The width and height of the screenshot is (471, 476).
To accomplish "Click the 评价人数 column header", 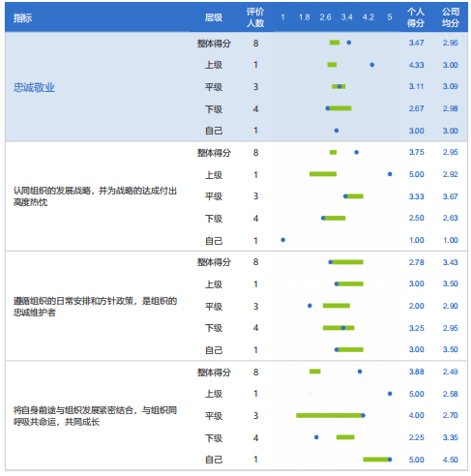I will [x=255, y=17].
